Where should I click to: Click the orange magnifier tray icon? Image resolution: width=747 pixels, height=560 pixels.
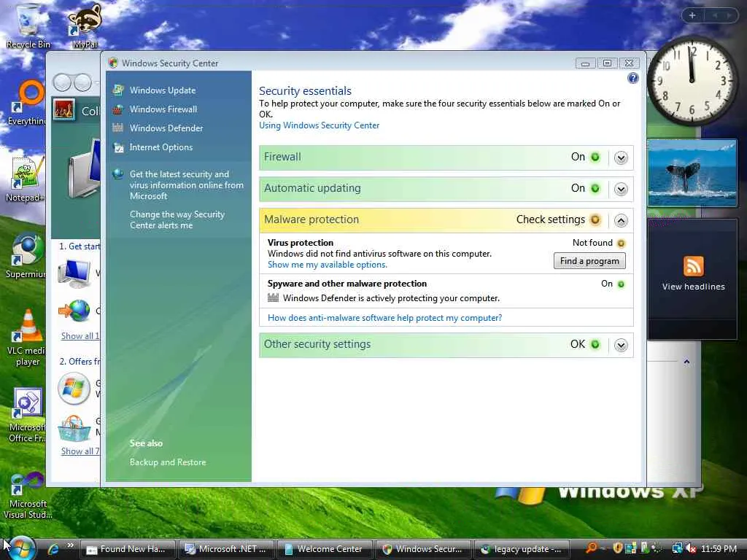tap(591, 548)
